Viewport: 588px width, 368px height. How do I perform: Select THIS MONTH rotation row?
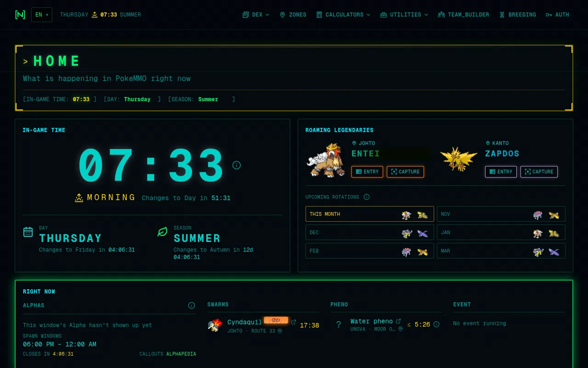(x=370, y=214)
